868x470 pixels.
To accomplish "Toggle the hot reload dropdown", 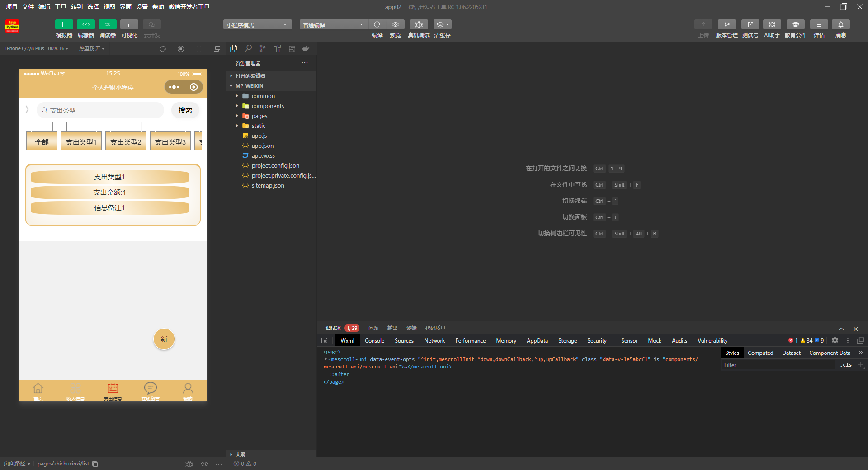I will (x=91, y=48).
